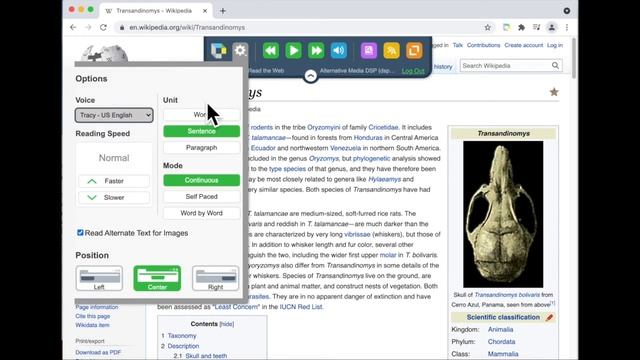
Task: Select the Sentence unit option
Action: click(202, 131)
